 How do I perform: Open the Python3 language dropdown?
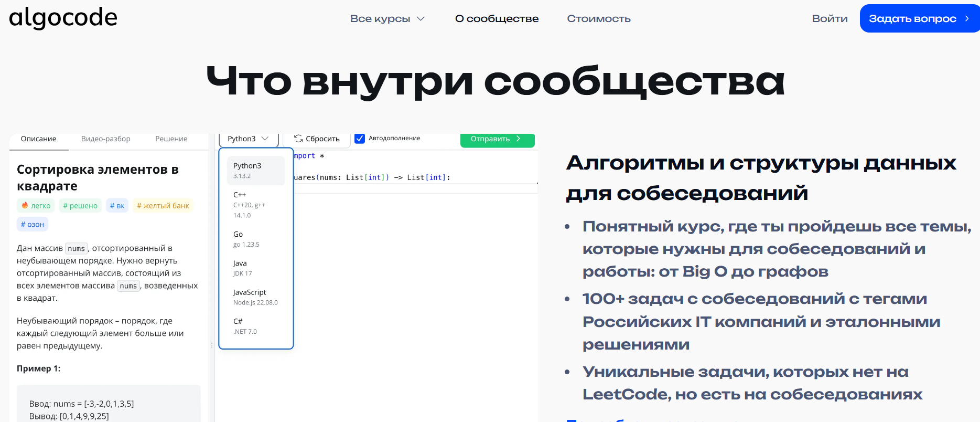(248, 139)
